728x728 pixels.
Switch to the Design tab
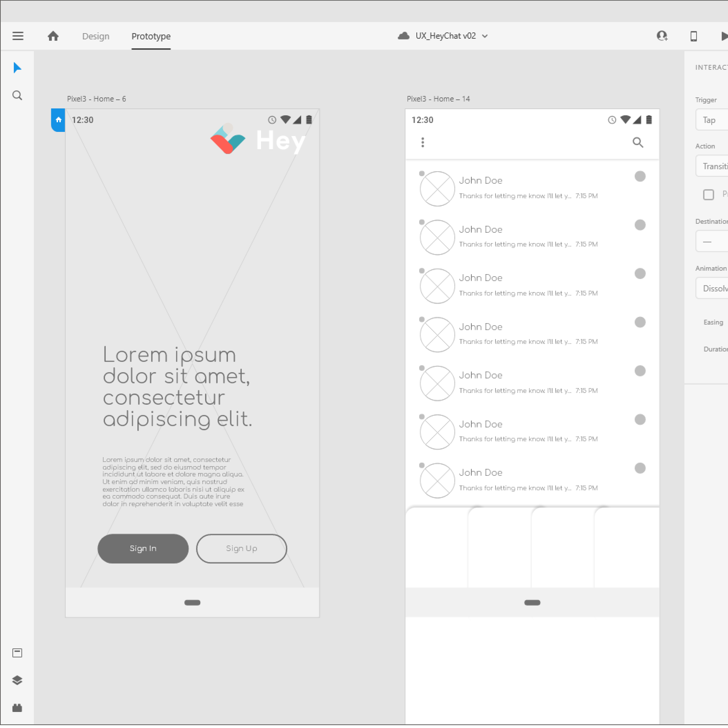click(x=96, y=36)
